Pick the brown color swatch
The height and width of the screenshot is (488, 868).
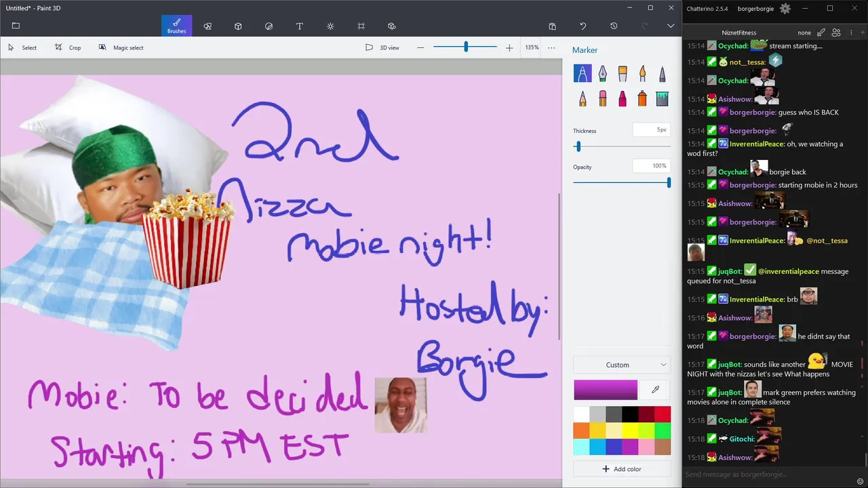tap(663, 447)
